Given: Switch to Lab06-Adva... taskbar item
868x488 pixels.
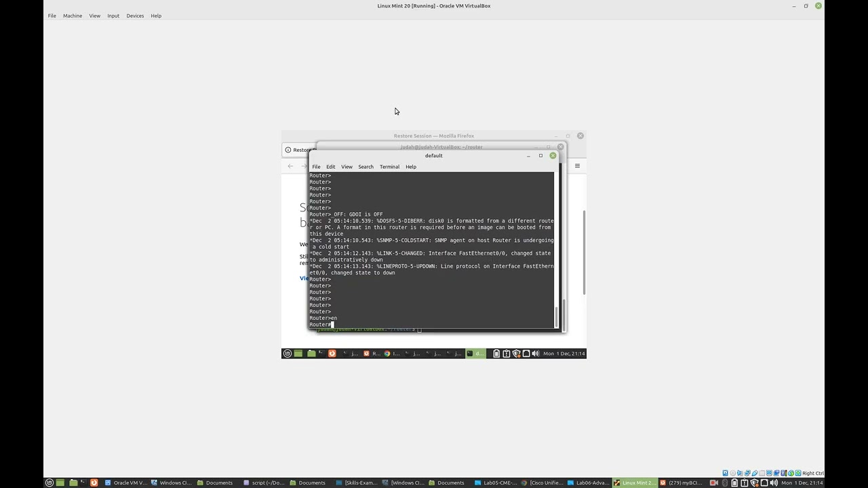Looking at the screenshot, I should 589,483.
